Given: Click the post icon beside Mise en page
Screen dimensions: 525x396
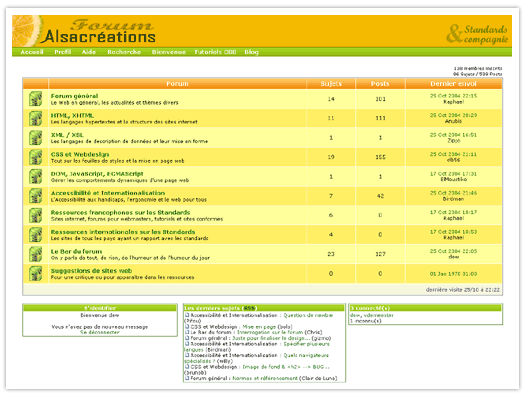Looking at the screenshot, I should [x=188, y=326].
